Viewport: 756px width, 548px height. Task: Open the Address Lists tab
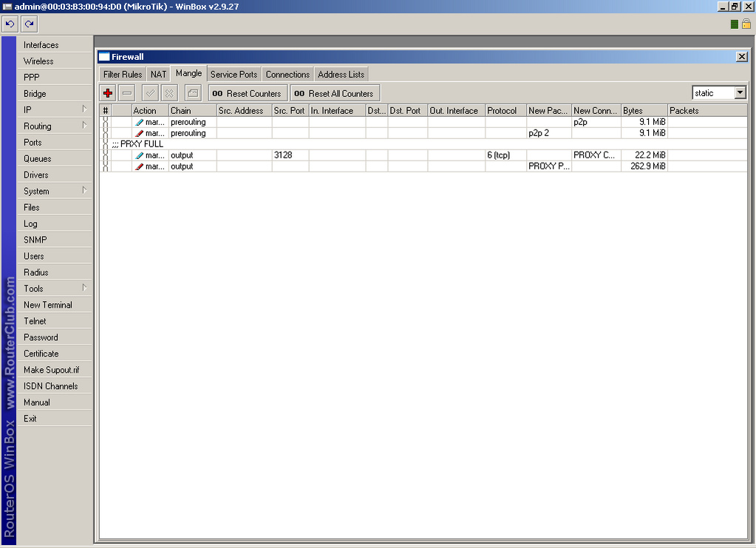[341, 74]
